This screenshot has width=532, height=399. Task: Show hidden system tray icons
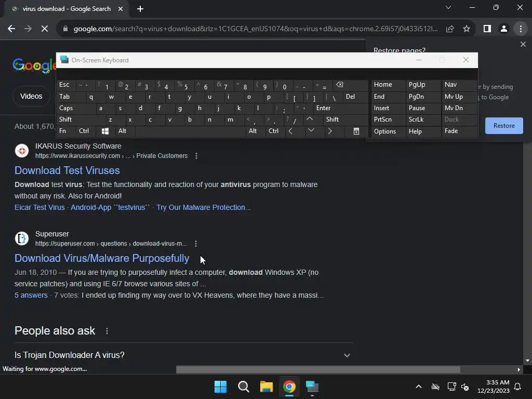[419, 387]
